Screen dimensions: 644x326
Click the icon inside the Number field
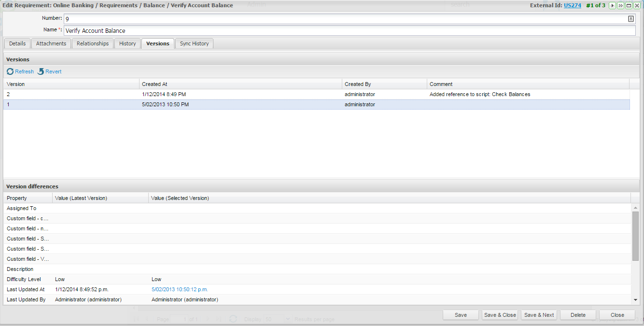pyautogui.click(x=630, y=19)
